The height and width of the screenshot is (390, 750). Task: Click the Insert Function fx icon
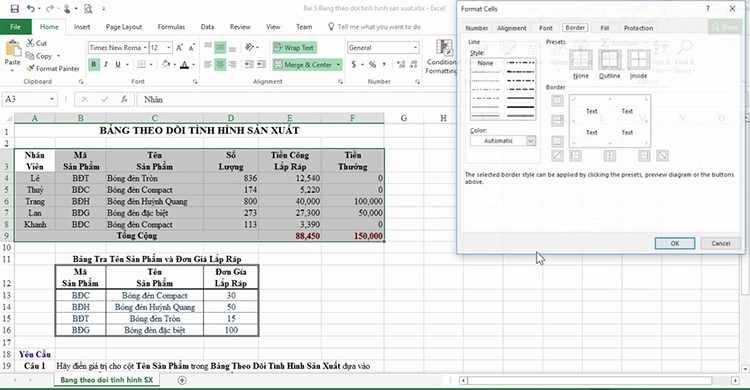tap(124, 100)
